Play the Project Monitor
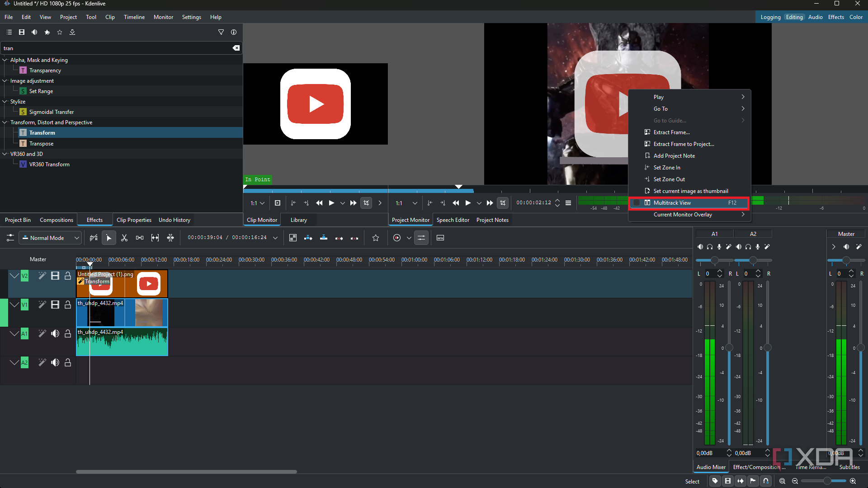The width and height of the screenshot is (868, 488). 468,203
